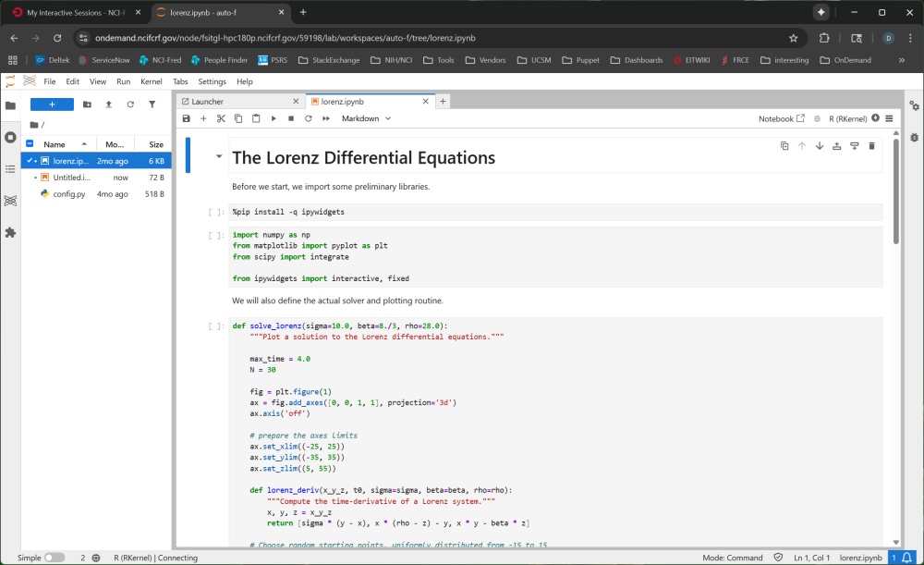Viewport: 924px width, 565px height.
Task: Uncheck the lorenz.ipynb file checkbox
Action: point(30,161)
